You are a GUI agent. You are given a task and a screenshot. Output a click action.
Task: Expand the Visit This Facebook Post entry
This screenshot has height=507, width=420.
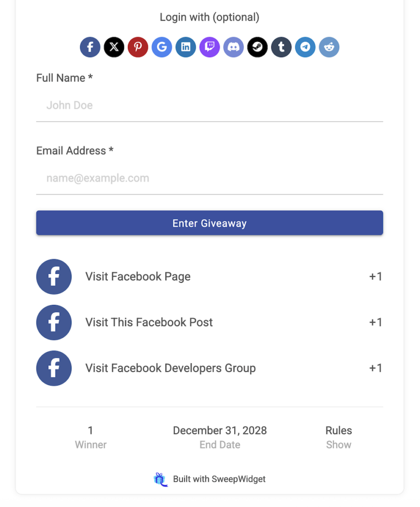[210, 322]
